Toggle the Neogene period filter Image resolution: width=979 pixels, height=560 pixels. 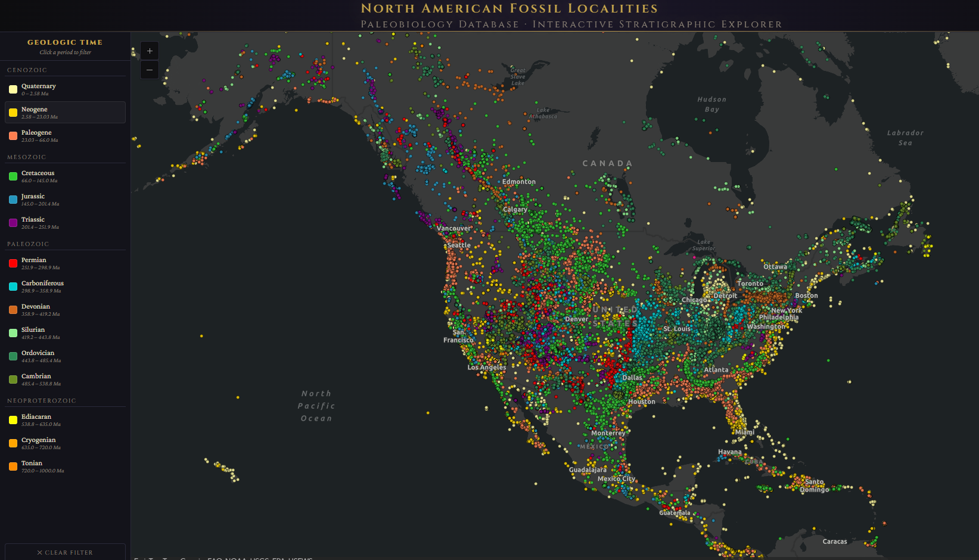65,113
